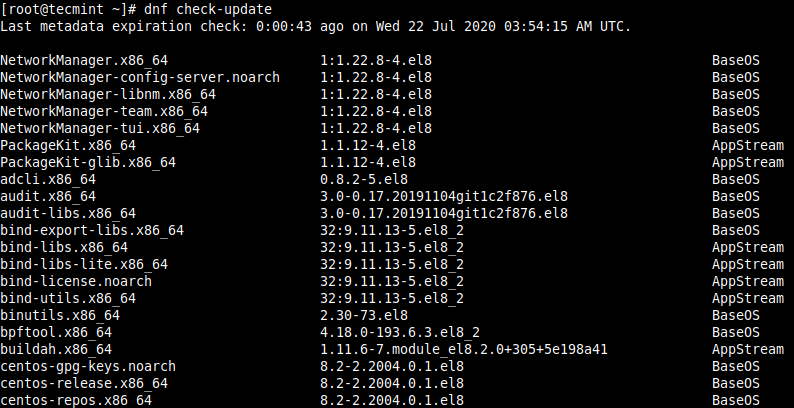Click BaseOS repo on adcli row
The height and width of the screenshot is (408, 794).
[736, 180]
